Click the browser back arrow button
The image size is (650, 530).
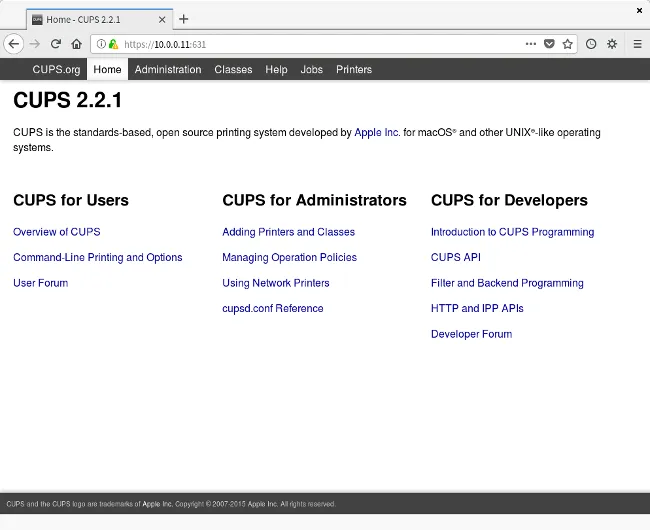[14, 44]
